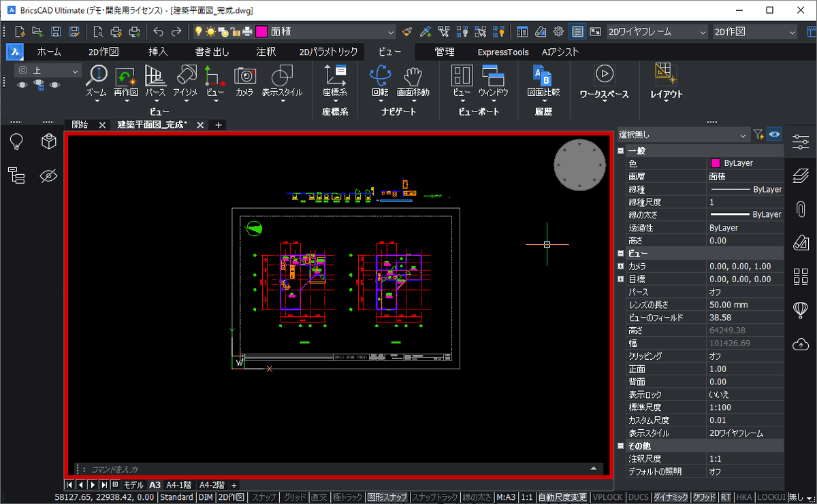
Task: Open the 2Dワイヤフレーム visual style dropdown
Action: pos(702,31)
